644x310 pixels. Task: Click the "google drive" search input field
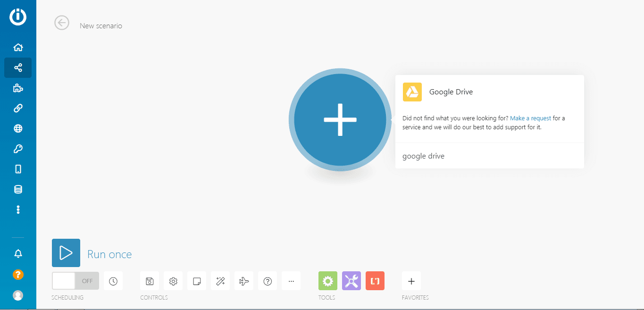489,156
